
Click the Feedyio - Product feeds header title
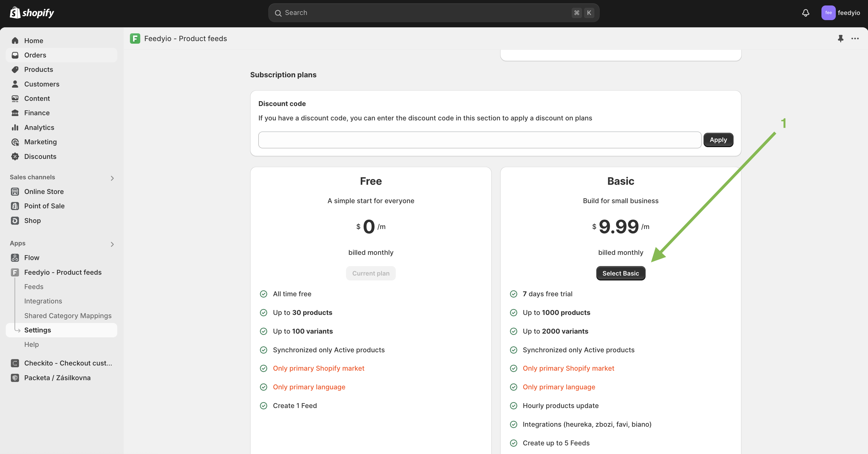coord(185,39)
